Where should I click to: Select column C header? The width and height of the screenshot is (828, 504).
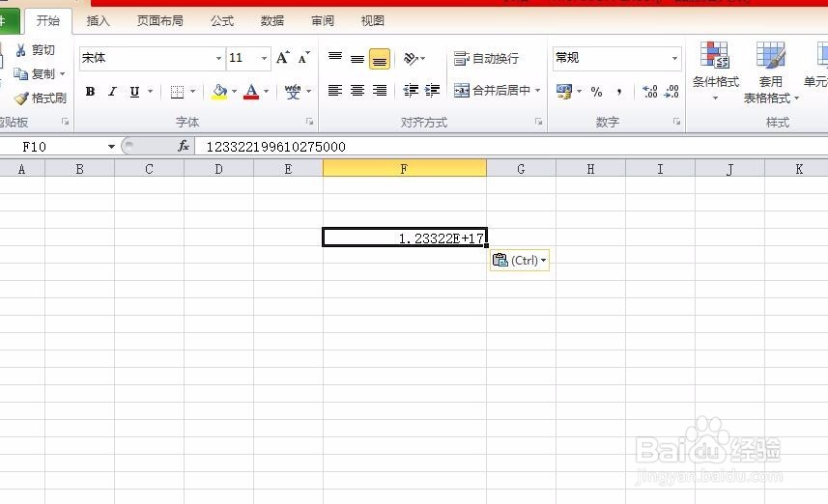149,169
